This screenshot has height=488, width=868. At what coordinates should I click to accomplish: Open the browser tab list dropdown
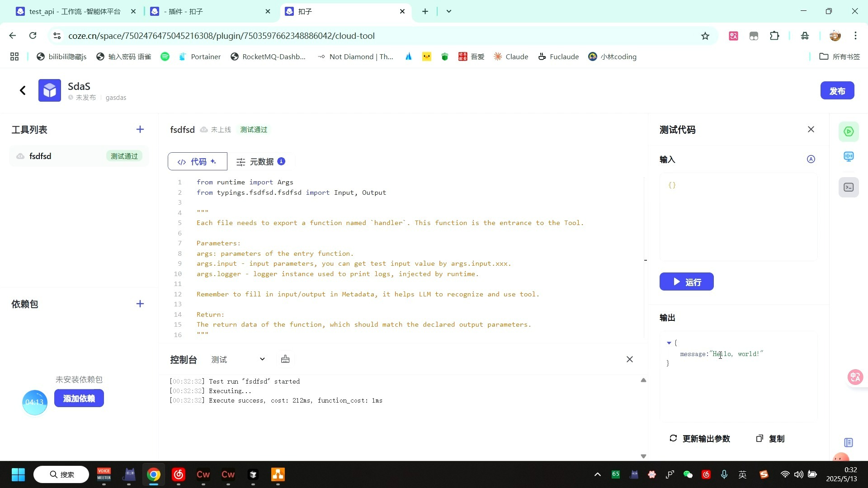pos(448,11)
